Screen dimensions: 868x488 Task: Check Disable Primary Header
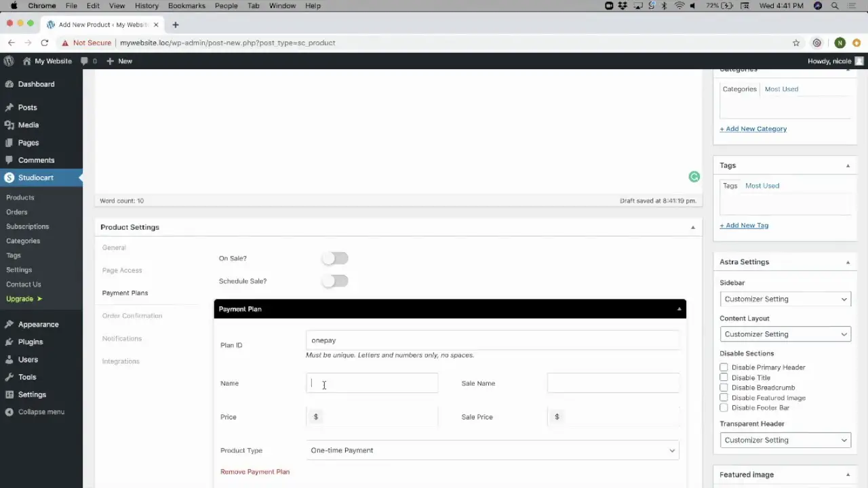click(x=724, y=367)
